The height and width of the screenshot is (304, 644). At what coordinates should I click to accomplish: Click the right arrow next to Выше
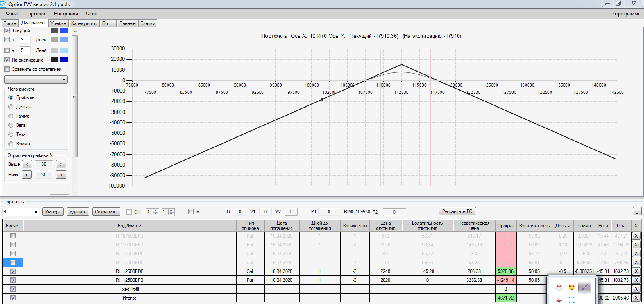pyautogui.click(x=61, y=164)
